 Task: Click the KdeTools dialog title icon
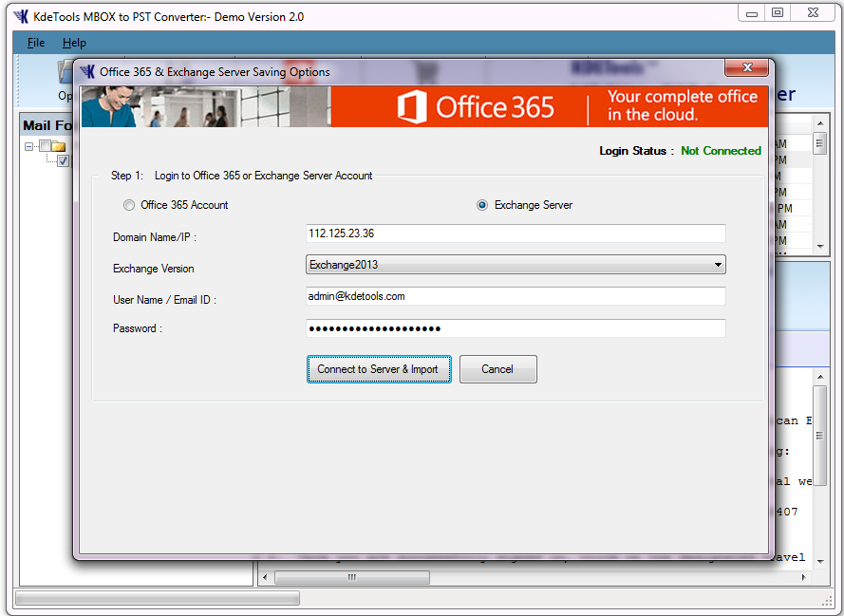click(x=87, y=71)
